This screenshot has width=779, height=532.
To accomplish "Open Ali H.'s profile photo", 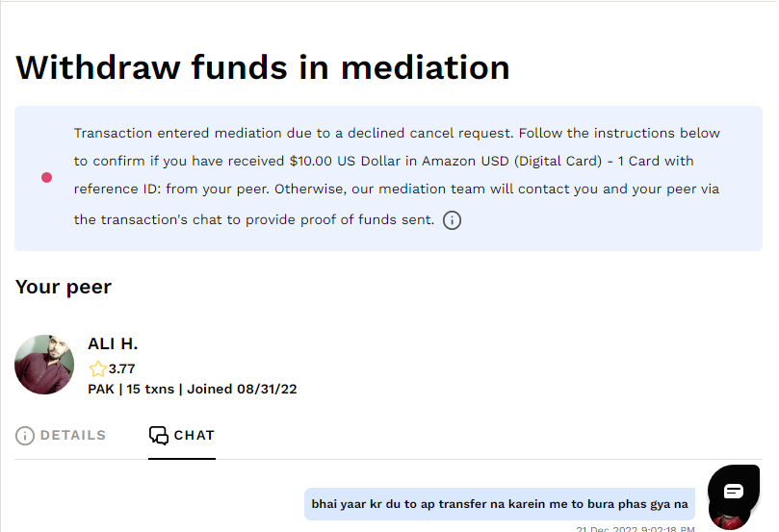I will (44, 365).
